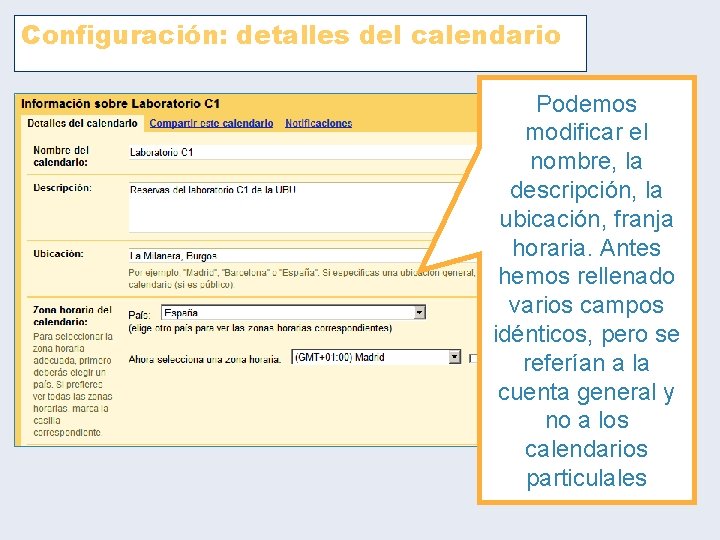Click the 'Información sobre Laboratorio C1' heading
The width and height of the screenshot is (720, 540).
pyautogui.click(x=120, y=104)
